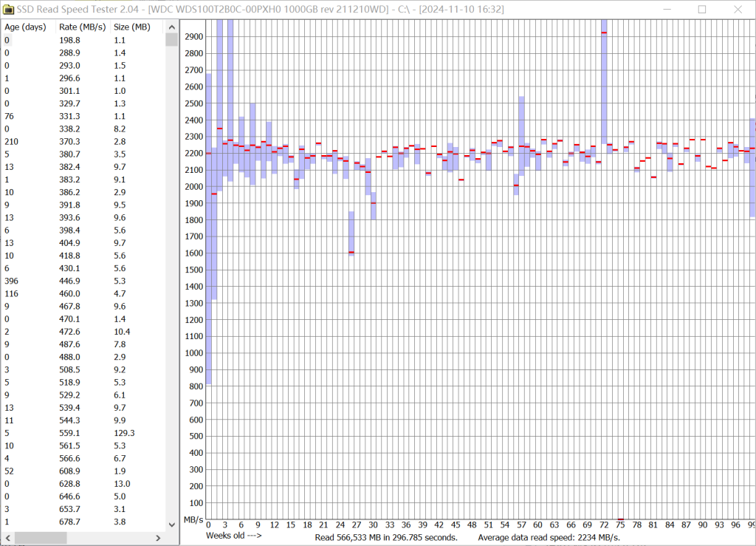Click the Age (days) column header
The image size is (756, 546).
[26, 27]
